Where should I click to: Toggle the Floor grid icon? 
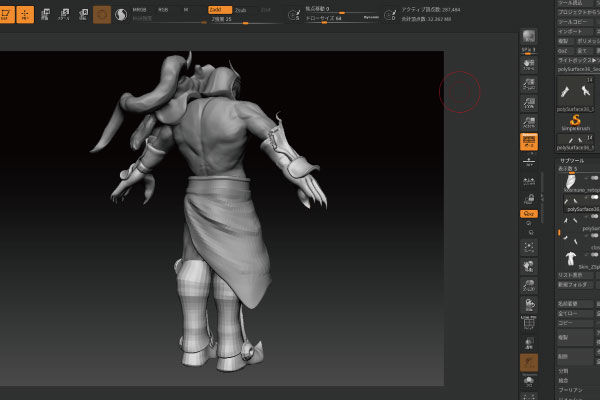(x=529, y=162)
